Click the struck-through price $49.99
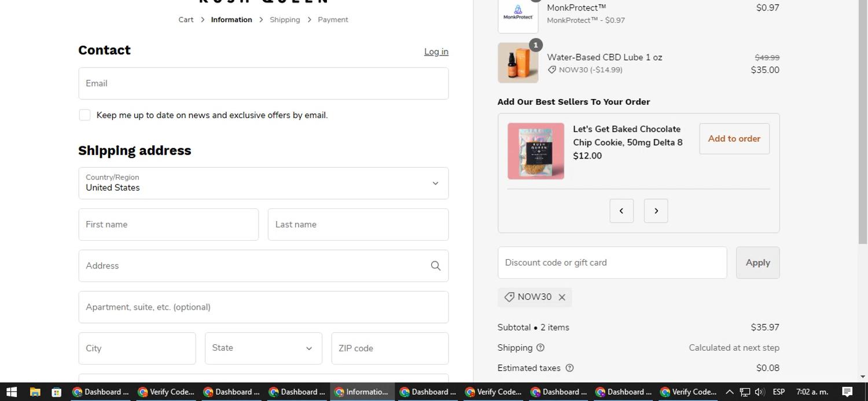This screenshot has height=401, width=868. tap(767, 57)
